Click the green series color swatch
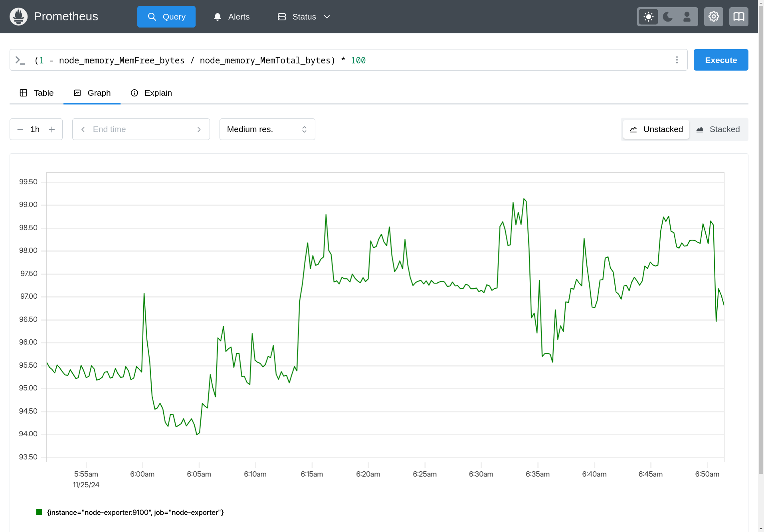 click(x=39, y=512)
